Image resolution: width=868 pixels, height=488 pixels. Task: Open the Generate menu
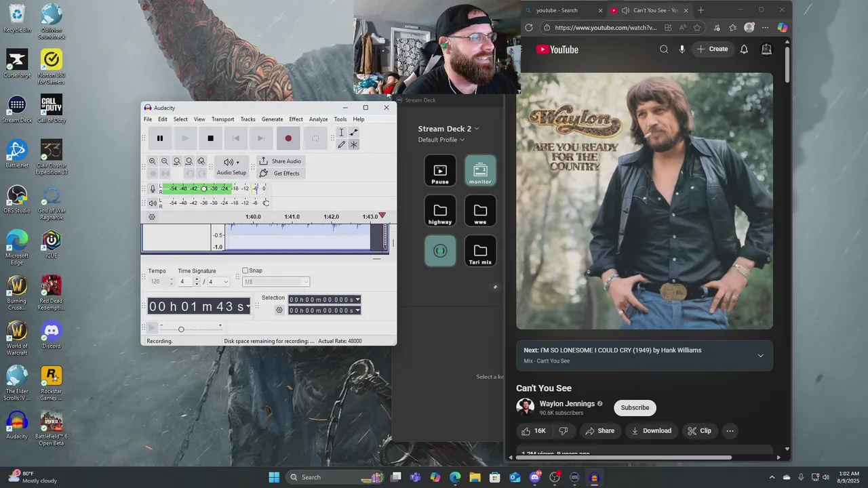(272, 119)
